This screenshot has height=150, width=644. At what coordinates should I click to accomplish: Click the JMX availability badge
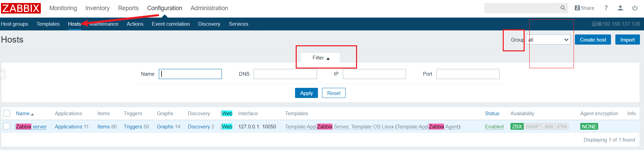pos(548,127)
